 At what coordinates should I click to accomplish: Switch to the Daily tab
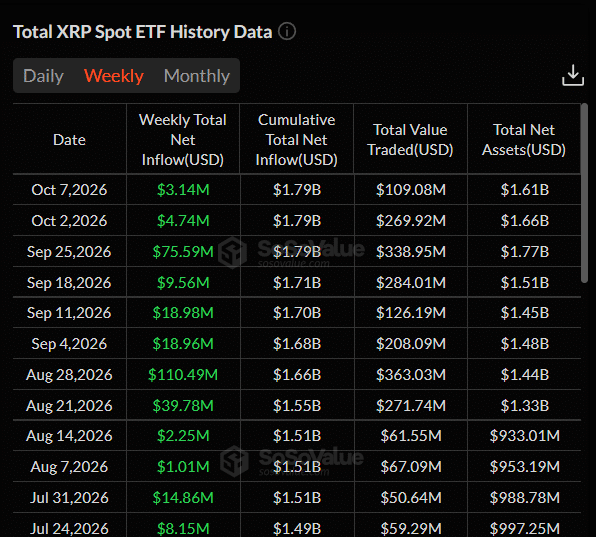tap(43, 76)
